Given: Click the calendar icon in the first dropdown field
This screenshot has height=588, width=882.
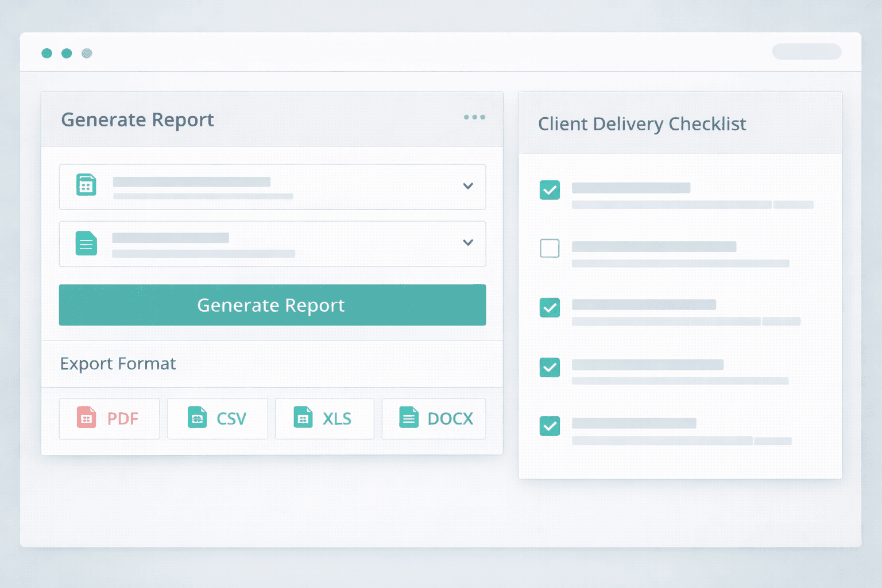Looking at the screenshot, I should (86, 184).
